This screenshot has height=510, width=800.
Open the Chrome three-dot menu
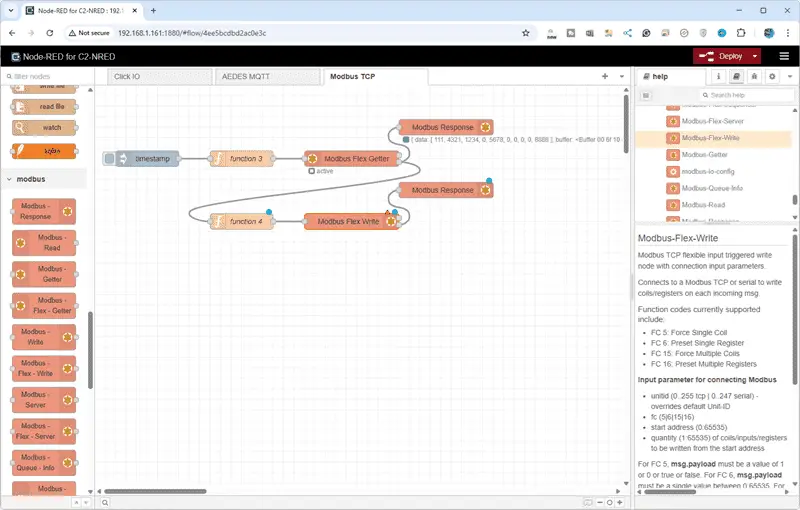(x=787, y=33)
